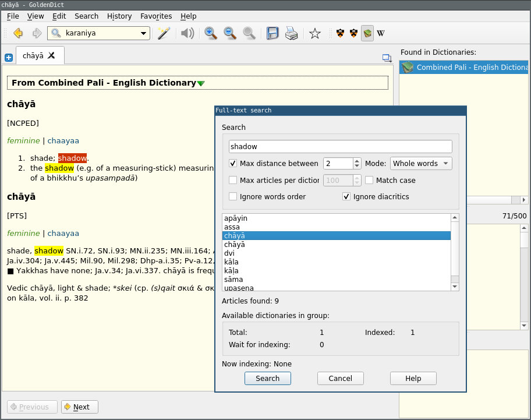The height and width of the screenshot is (420, 531).
Task: Select upasena in the results list
Action: [337, 288]
